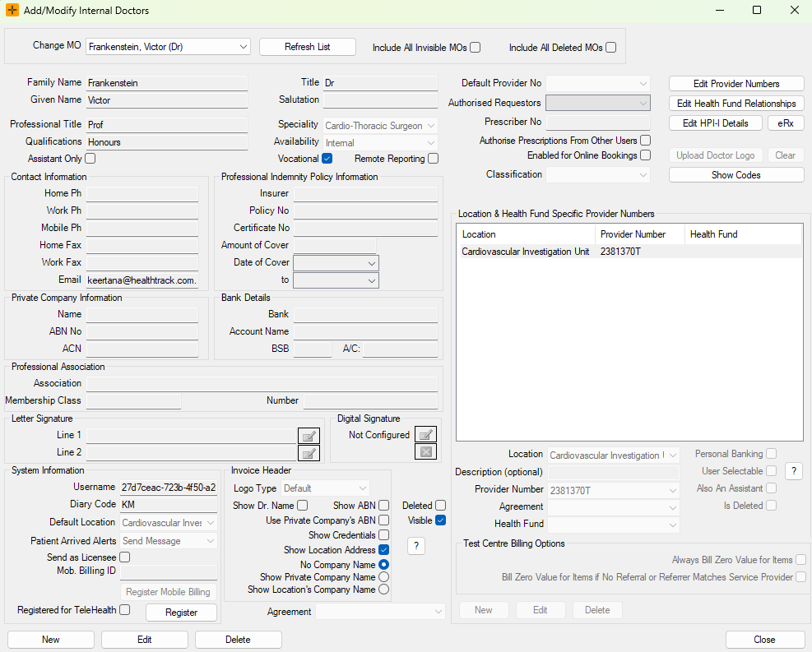Click the help question mark near User Selectable
The height and width of the screenshot is (652, 812).
[x=793, y=471]
